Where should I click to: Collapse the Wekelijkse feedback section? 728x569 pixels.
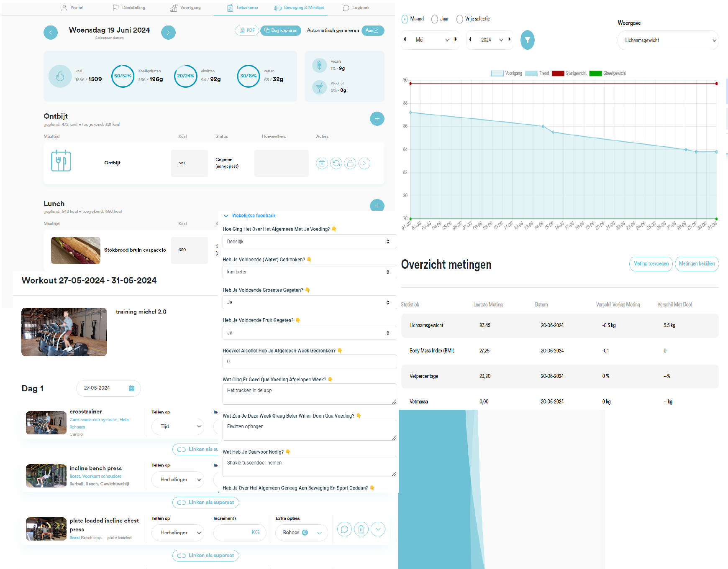coord(226,216)
